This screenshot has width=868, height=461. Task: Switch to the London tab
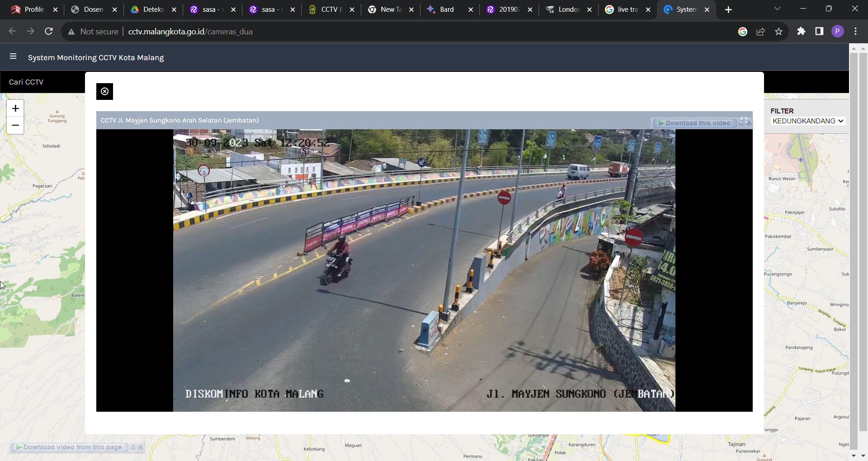[568, 9]
